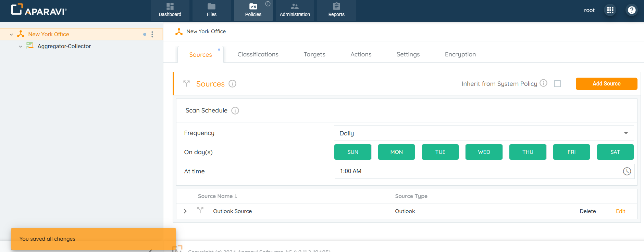This screenshot has height=252, width=644.
Task: Open the apps grid menu icon
Action: pyautogui.click(x=610, y=10)
